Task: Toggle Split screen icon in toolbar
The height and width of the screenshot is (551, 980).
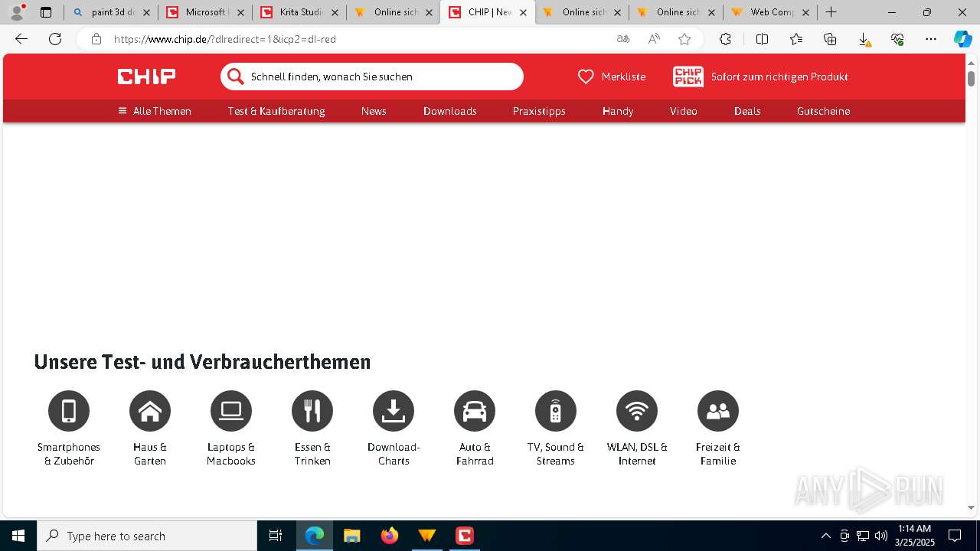Action: (x=762, y=39)
